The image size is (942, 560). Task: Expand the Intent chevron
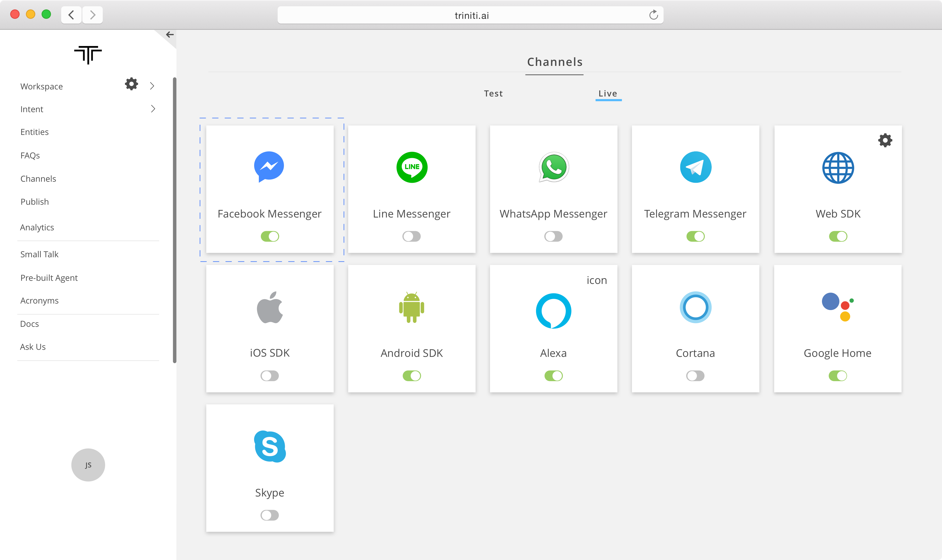point(153,109)
